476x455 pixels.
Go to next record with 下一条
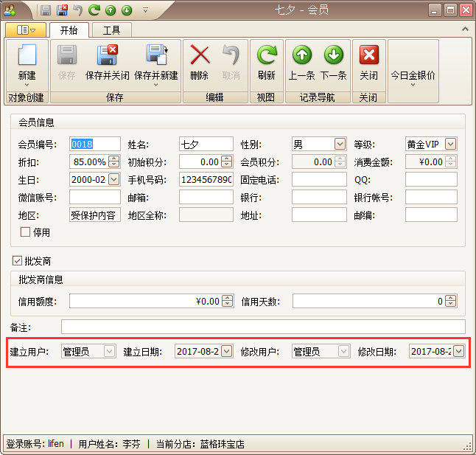(x=333, y=57)
